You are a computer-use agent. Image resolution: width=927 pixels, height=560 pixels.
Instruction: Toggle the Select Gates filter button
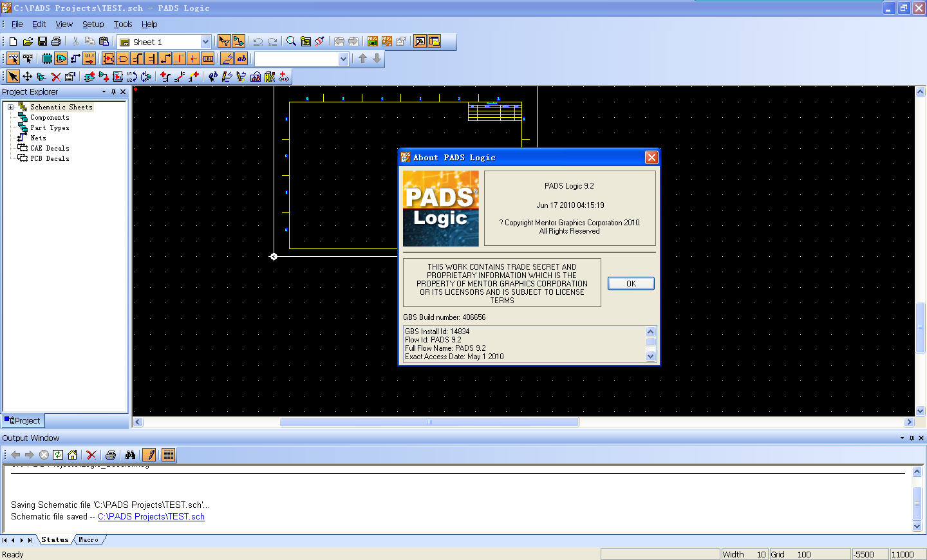tap(61, 59)
